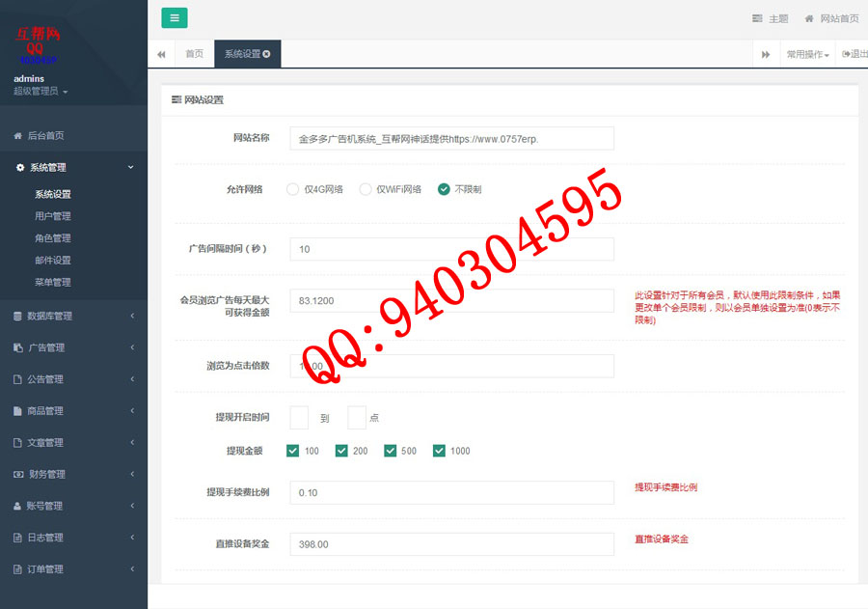Toggle the 1000 withdrawal amount checkbox

(439, 451)
